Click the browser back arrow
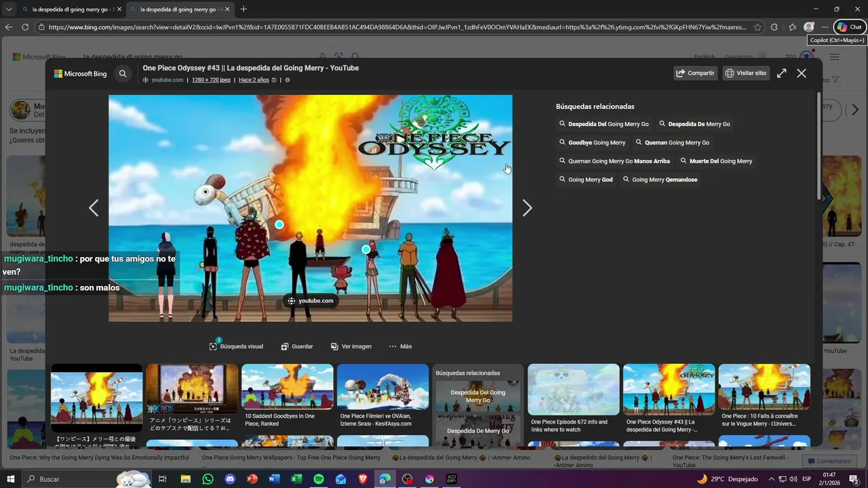 click(x=9, y=27)
